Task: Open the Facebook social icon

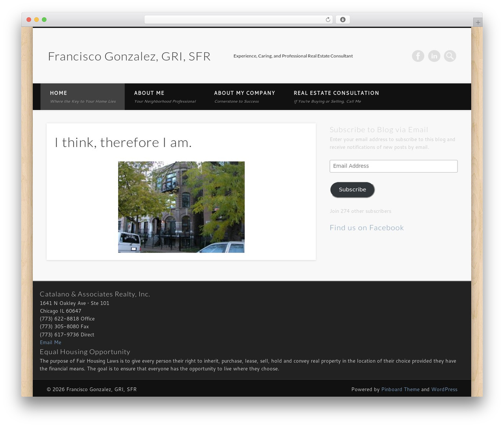Action: point(418,56)
